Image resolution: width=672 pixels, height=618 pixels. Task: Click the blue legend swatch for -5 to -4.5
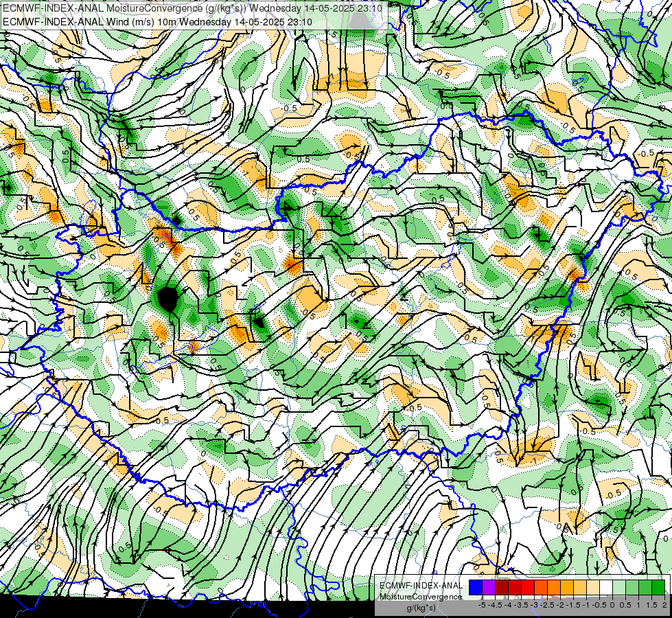(476, 588)
